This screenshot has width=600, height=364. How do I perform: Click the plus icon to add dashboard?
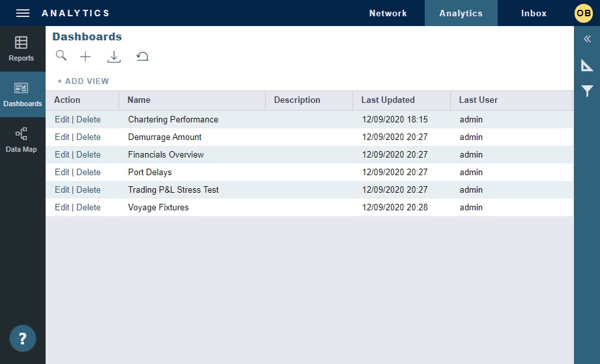point(85,57)
